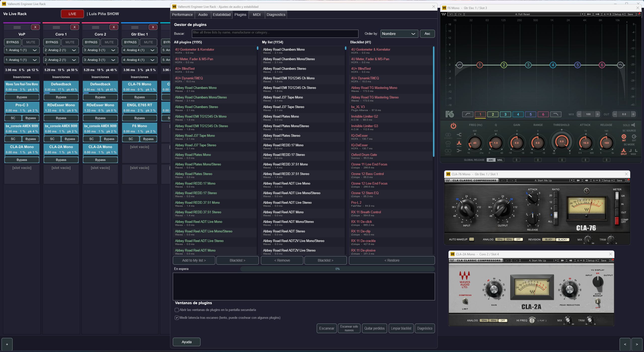Uncheck Medir latencia tras escaneo
The image size is (644, 352).
[x=177, y=318]
